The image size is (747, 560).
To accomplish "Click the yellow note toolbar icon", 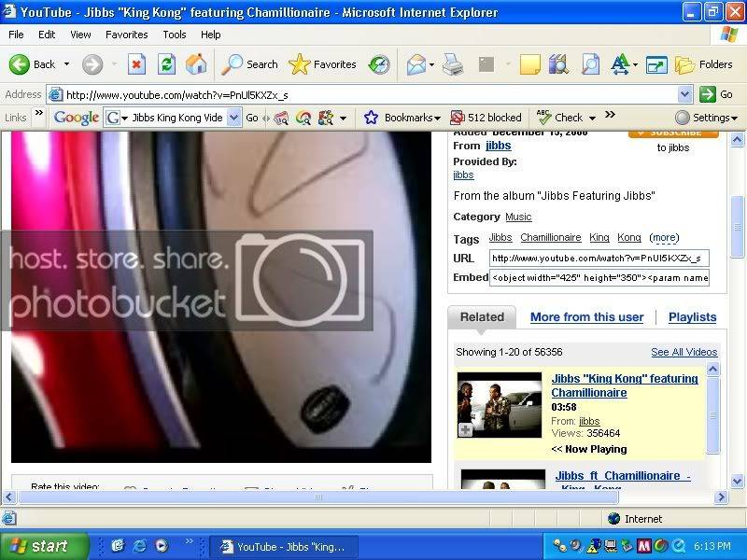I will (x=529, y=64).
